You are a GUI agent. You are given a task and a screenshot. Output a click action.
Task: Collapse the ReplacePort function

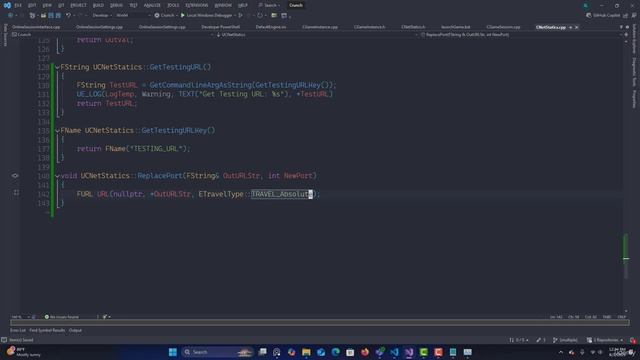coord(57,176)
